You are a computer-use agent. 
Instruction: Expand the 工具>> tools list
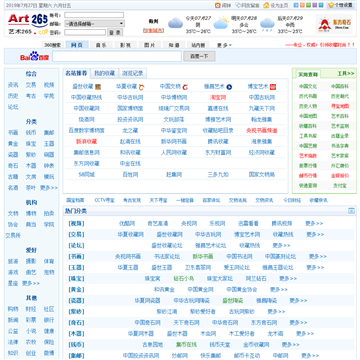[346, 73]
